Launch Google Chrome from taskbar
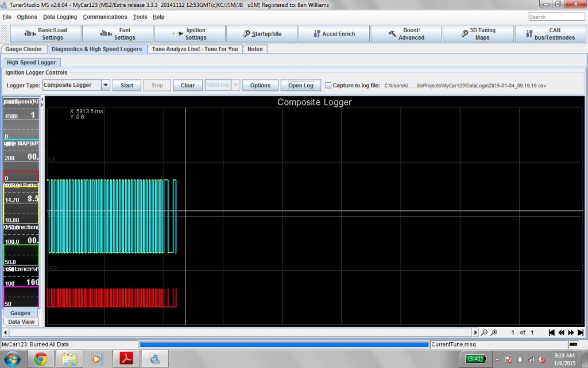This screenshot has width=588, height=368. click(40, 359)
